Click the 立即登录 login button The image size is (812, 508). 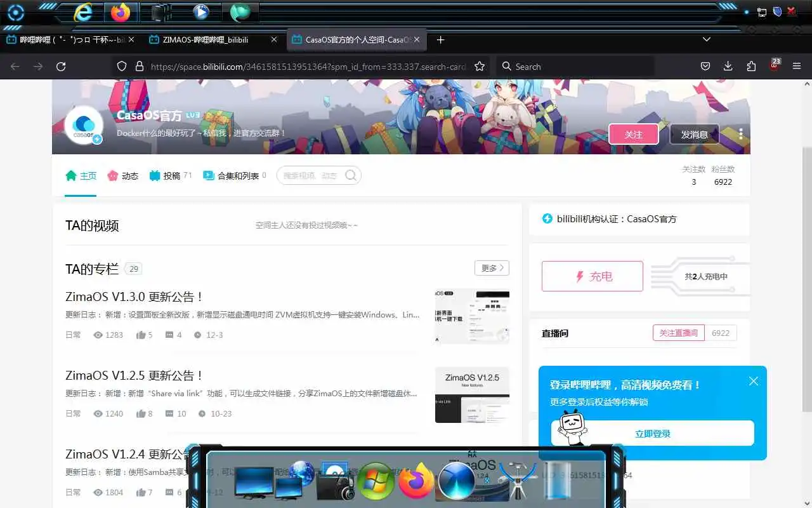pyautogui.click(x=653, y=434)
